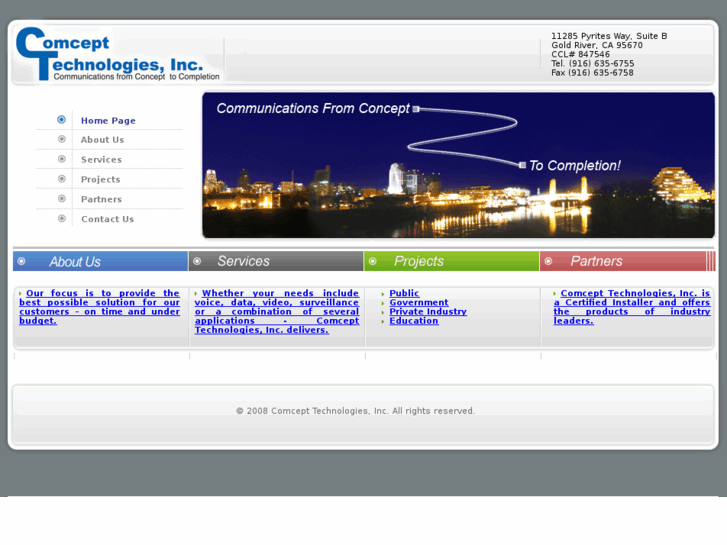Click the blue About Us section banner
The image size is (727, 545).
[x=100, y=261]
